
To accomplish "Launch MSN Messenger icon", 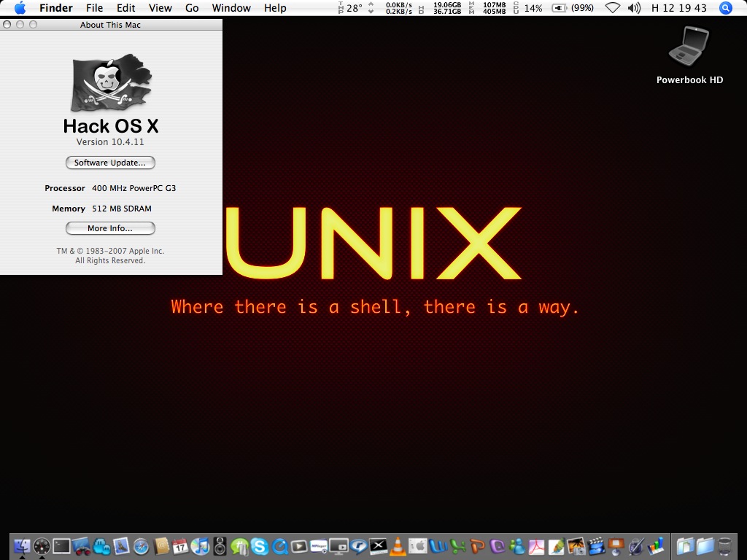I will pyautogui.click(x=517, y=546).
